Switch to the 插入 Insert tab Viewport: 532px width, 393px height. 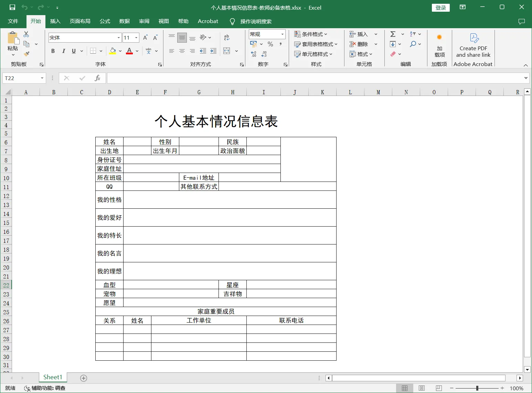click(55, 21)
